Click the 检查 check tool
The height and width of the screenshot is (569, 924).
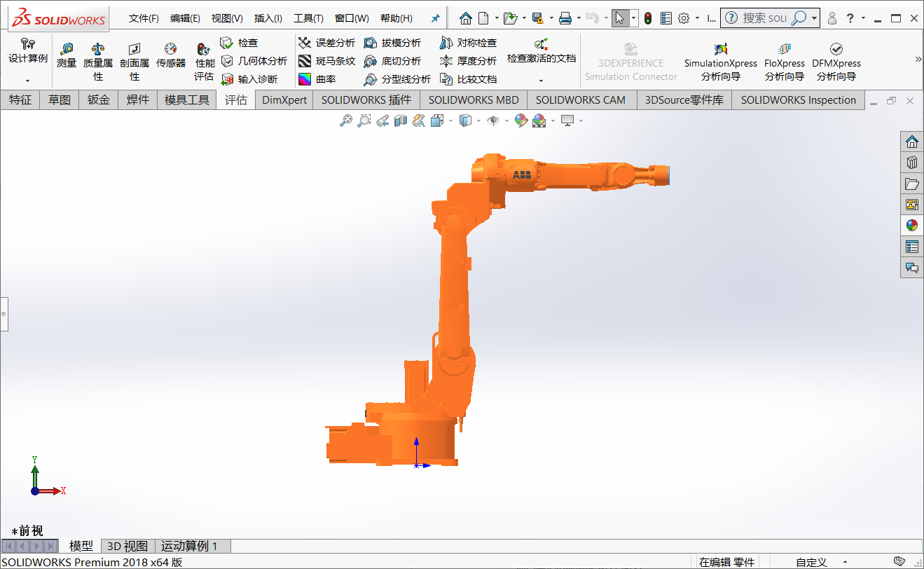pyautogui.click(x=240, y=43)
